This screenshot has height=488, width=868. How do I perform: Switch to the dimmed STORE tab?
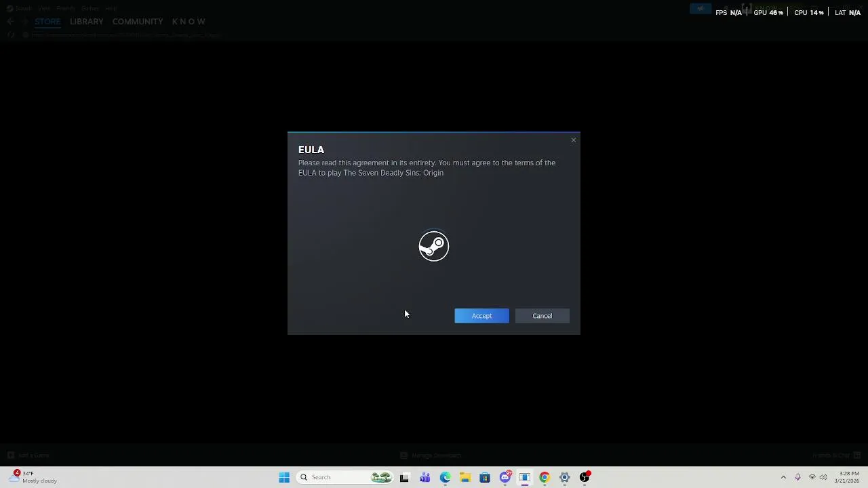pyautogui.click(x=47, y=22)
